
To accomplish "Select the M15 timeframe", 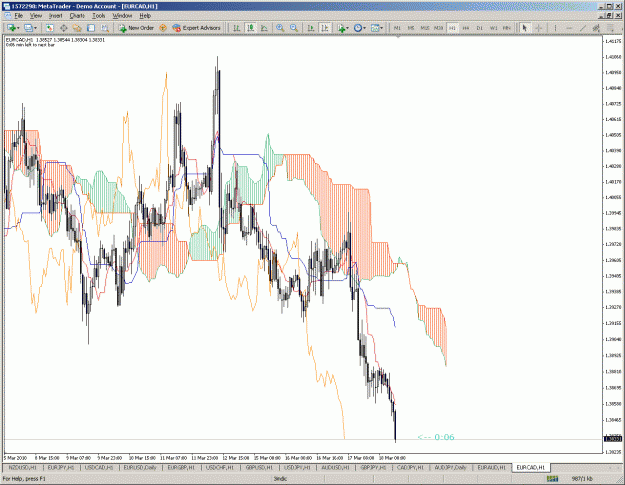I will point(425,28).
